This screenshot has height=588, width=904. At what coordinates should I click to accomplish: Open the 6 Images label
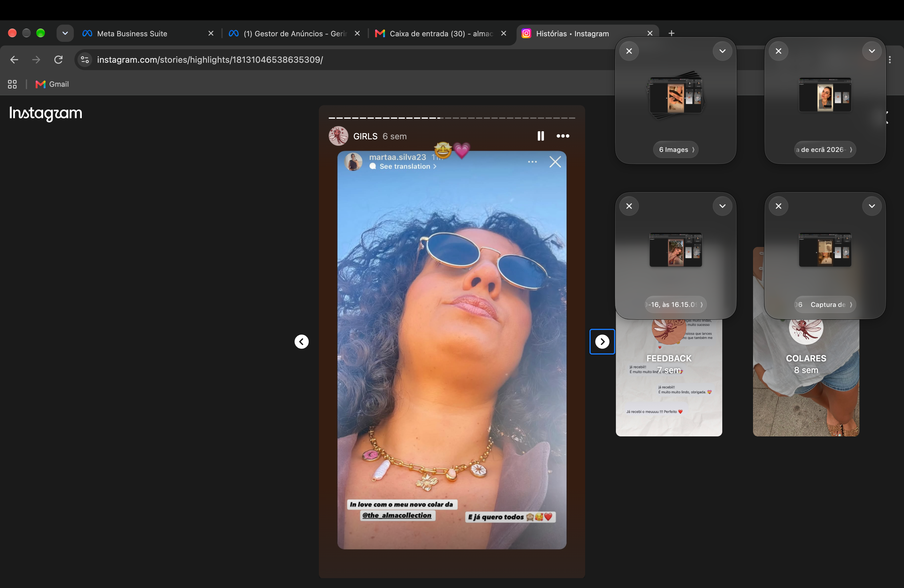click(676, 150)
